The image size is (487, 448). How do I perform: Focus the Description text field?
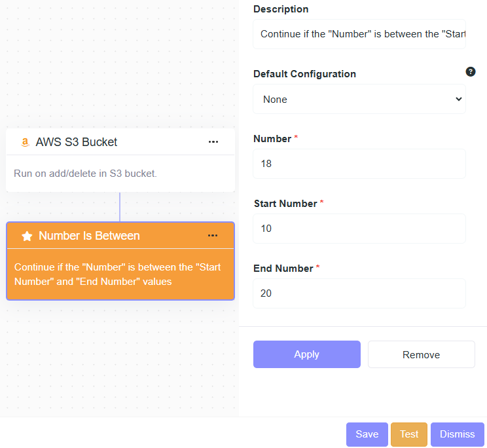coord(359,34)
